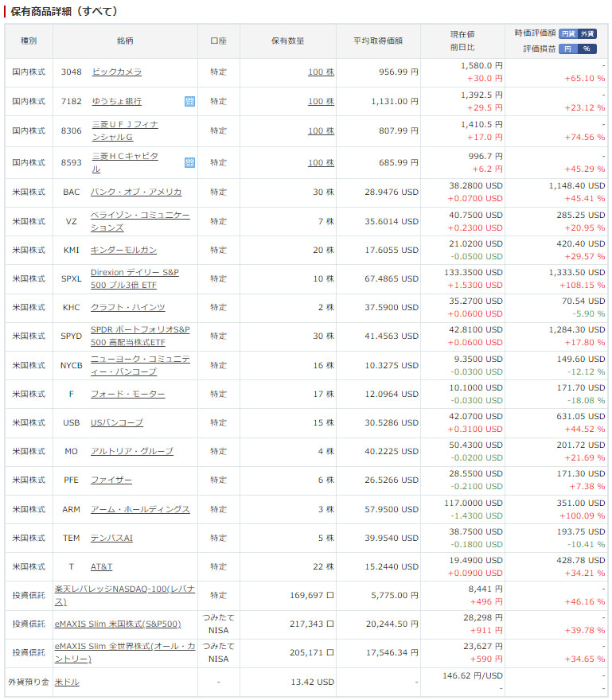Show profit and loss in %

[x=587, y=49]
